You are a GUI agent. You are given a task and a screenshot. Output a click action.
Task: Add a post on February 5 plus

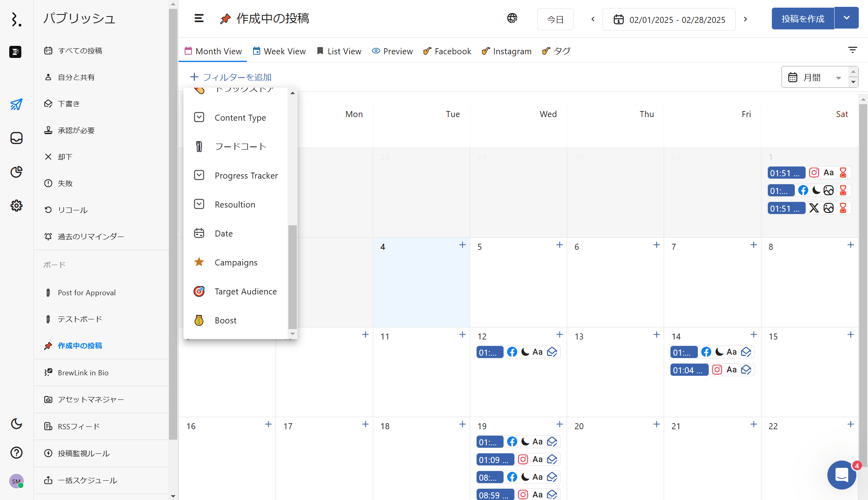pos(559,245)
